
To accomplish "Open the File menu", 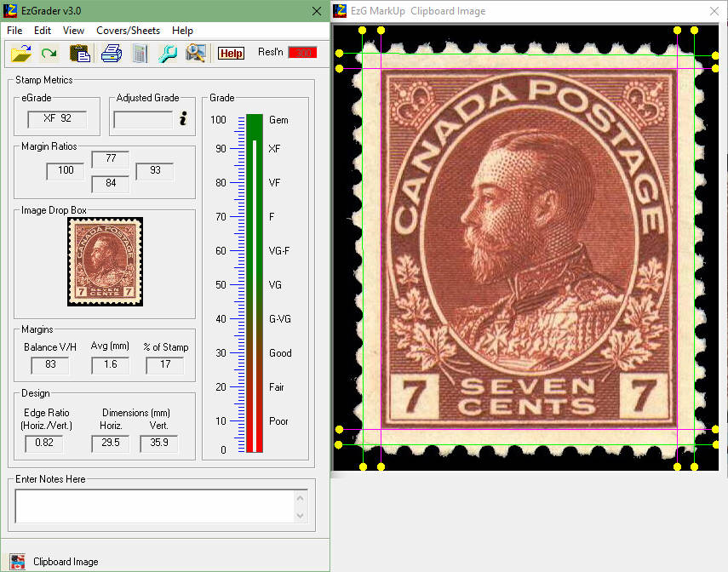I will (x=14, y=30).
